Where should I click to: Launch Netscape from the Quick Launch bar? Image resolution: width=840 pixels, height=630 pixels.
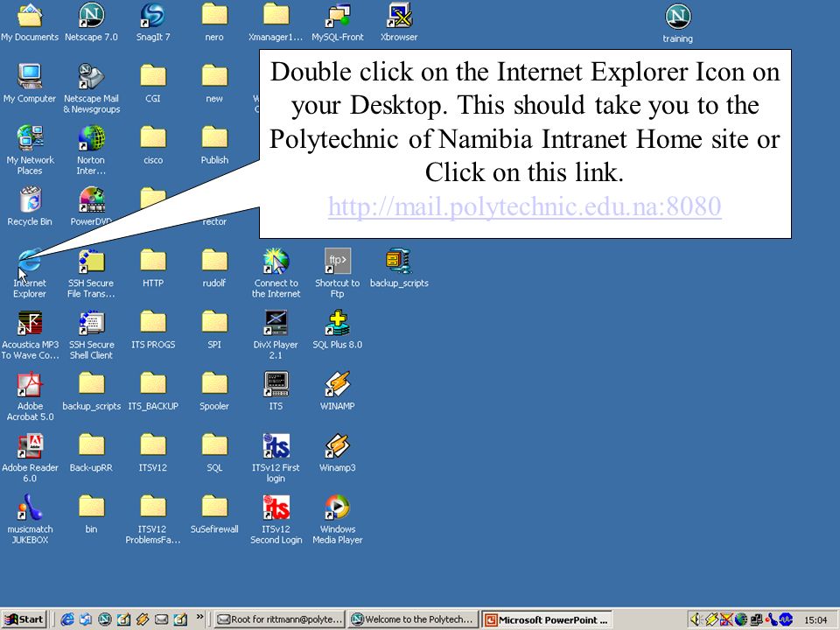click(x=104, y=619)
